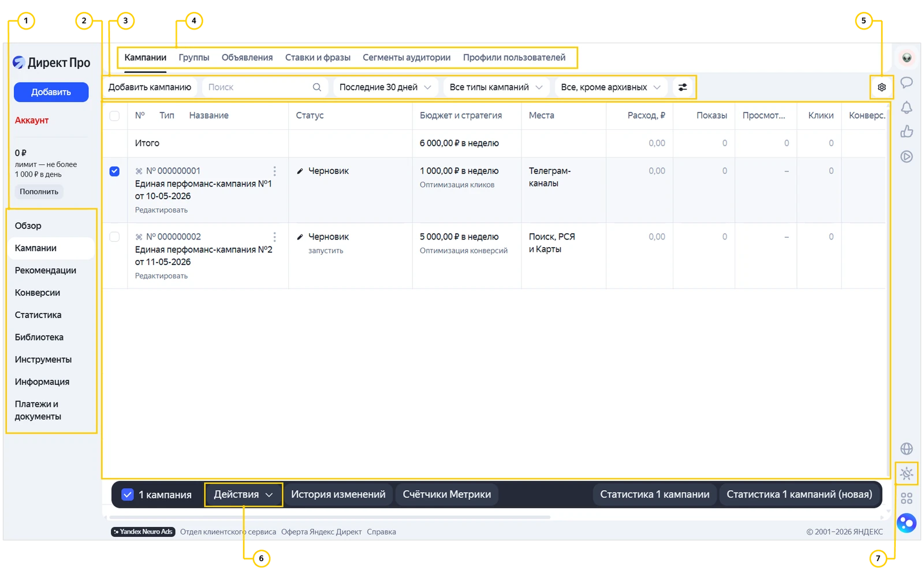924x583 pixels.
Task: Select campaign №000000002 checkbox
Action: pyautogui.click(x=114, y=237)
